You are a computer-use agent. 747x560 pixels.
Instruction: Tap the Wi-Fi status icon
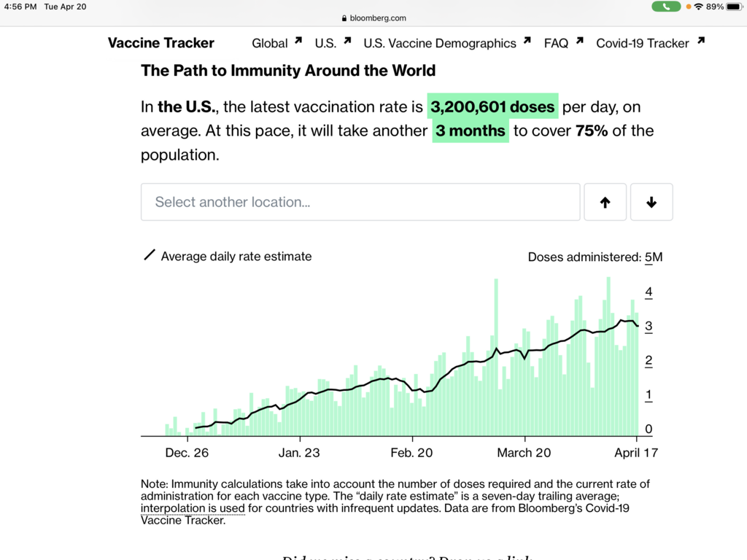(699, 7)
